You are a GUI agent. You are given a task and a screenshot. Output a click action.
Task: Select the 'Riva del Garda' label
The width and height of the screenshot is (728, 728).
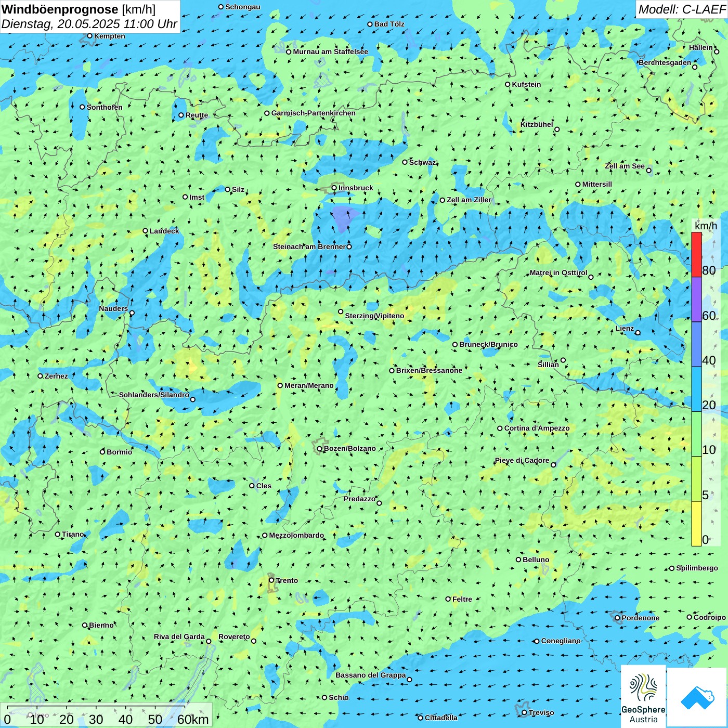coord(179,636)
